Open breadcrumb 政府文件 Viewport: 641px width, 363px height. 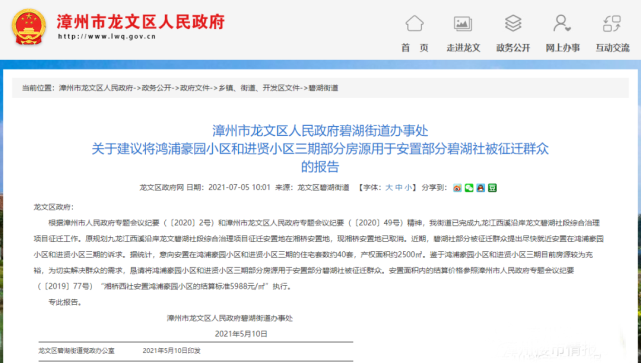(x=195, y=88)
